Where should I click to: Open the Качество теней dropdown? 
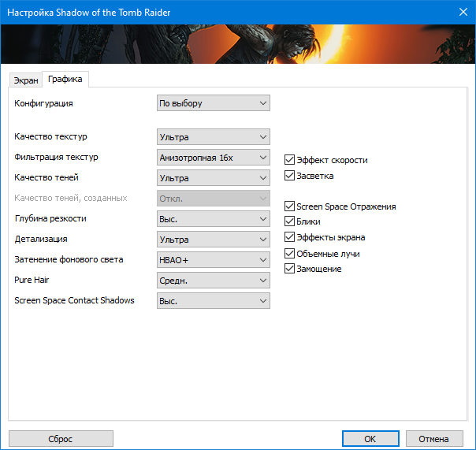[x=213, y=178]
